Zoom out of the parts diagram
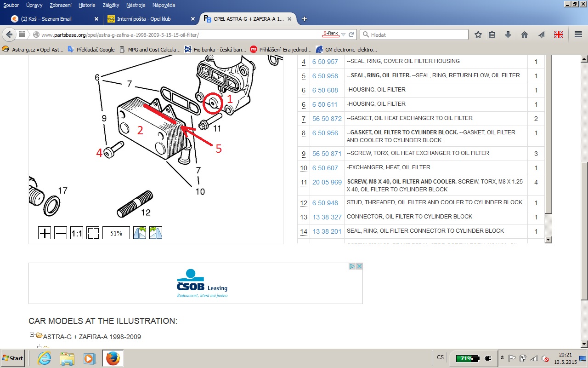The height and width of the screenshot is (368, 588). tap(61, 233)
